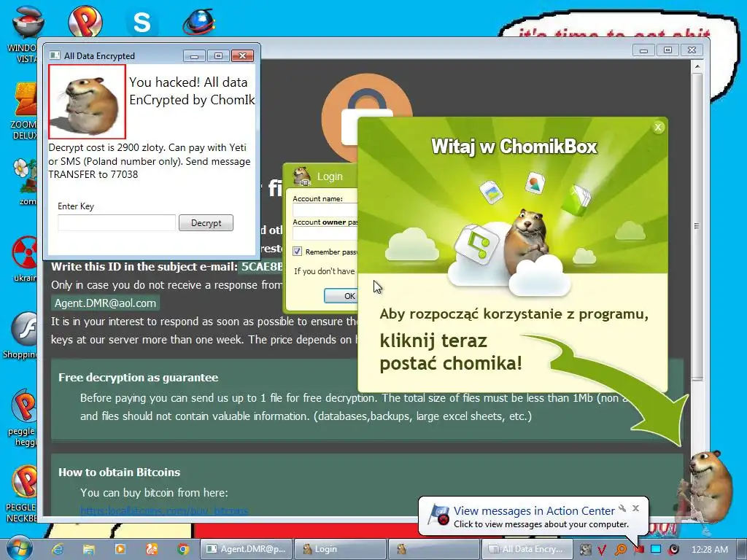
Task: Click round speaker-like tray icon
Action: coord(673,550)
